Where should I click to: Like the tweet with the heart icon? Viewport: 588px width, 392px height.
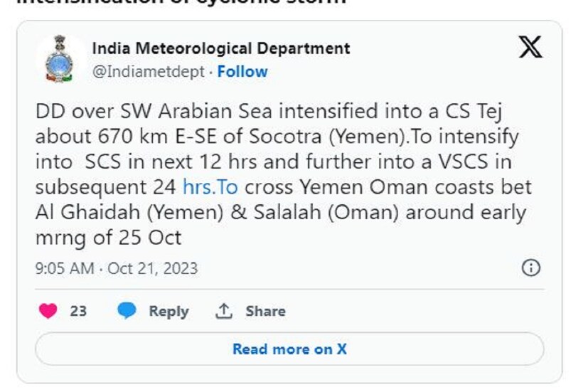[x=48, y=311]
